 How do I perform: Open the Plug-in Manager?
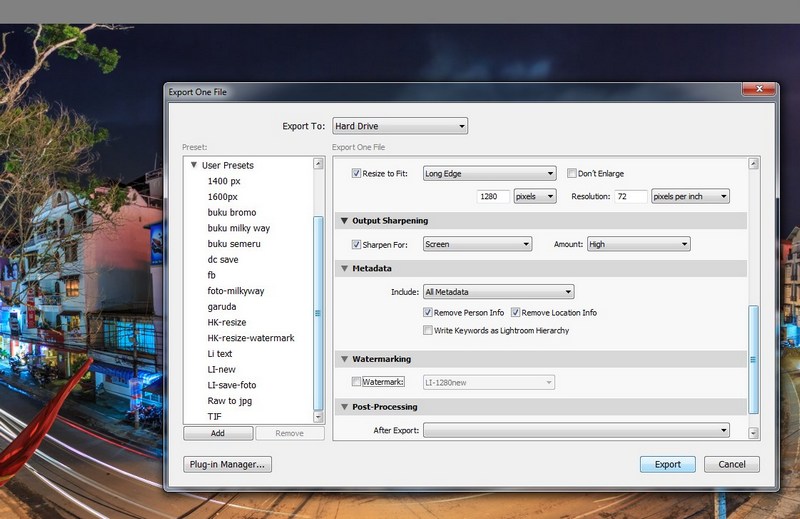point(229,464)
